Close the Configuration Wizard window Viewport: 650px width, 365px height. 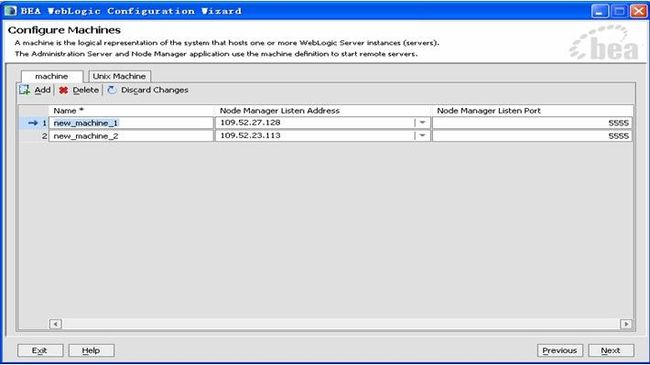639,11
